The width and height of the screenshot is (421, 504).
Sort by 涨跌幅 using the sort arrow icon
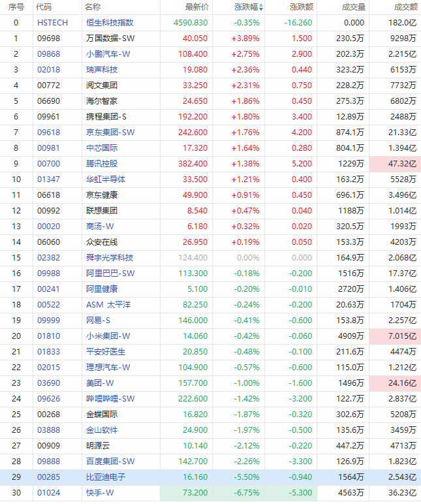tap(261, 7)
